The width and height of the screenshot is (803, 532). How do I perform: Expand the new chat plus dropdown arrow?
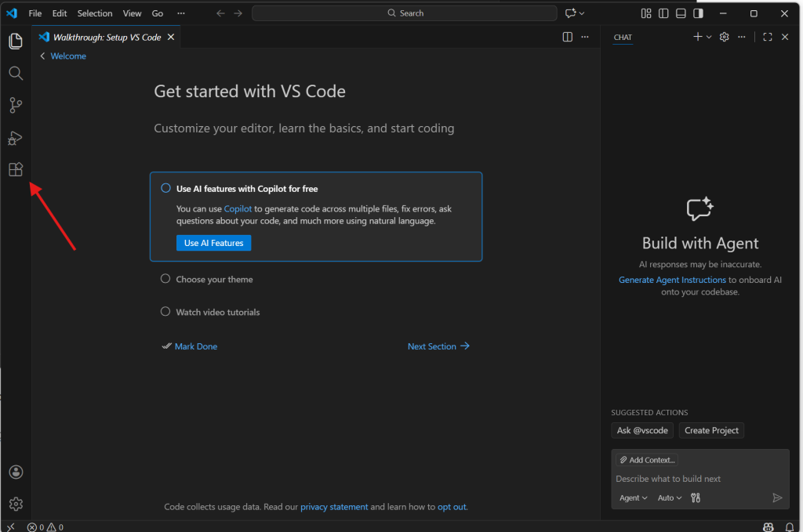pos(709,37)
